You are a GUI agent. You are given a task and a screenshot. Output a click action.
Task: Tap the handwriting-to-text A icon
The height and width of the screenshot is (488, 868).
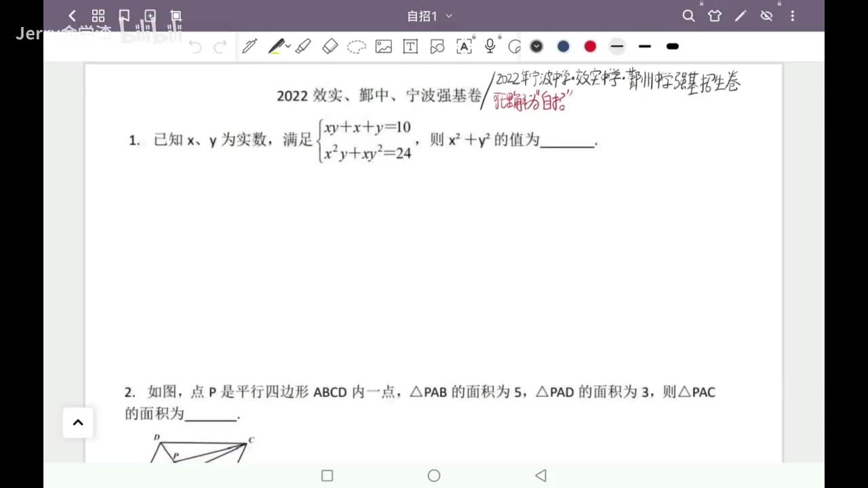pos(464,46)
